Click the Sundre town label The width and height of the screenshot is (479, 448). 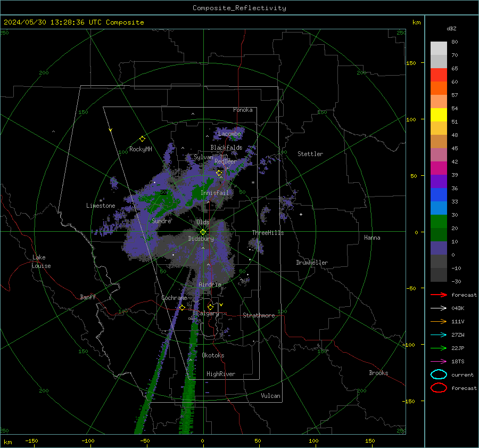[x=161, y=221]
